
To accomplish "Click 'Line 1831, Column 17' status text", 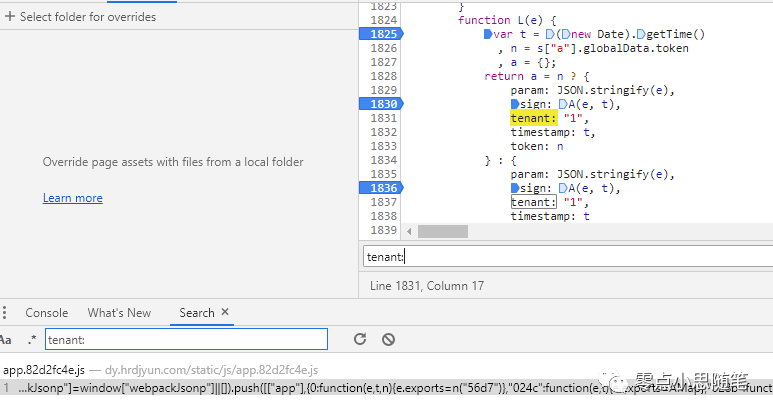I will tap(427, 286).
